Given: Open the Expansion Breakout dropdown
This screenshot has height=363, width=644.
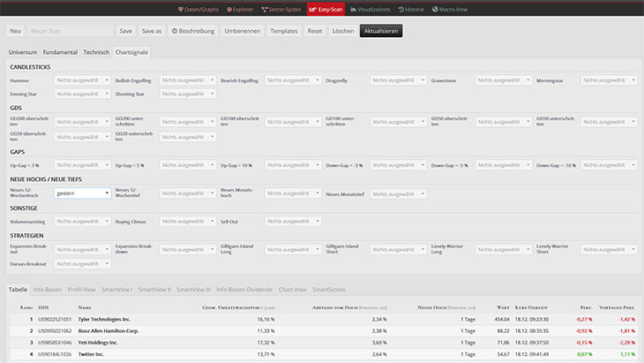Looking at the screenshot, I should 83,250.
